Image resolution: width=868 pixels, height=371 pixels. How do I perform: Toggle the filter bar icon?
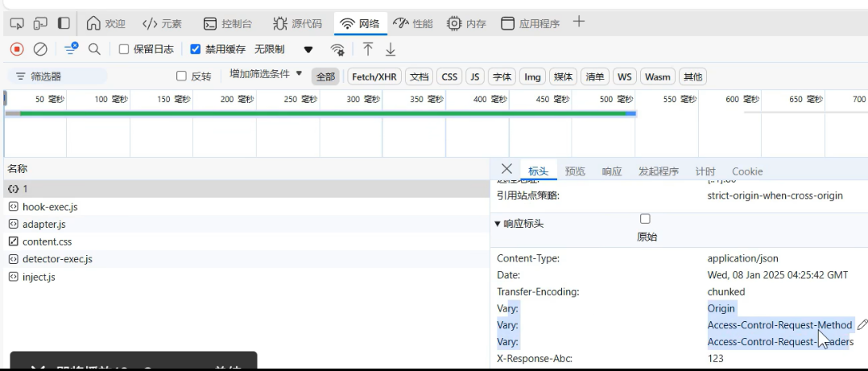tap(71, 49)
